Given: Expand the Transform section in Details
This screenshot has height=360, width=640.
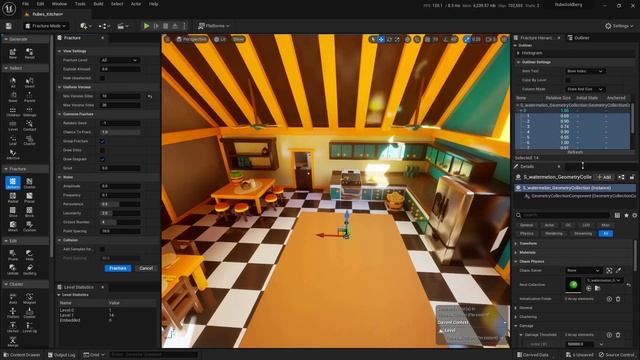Looking at the screenshot, I should 516,244.
